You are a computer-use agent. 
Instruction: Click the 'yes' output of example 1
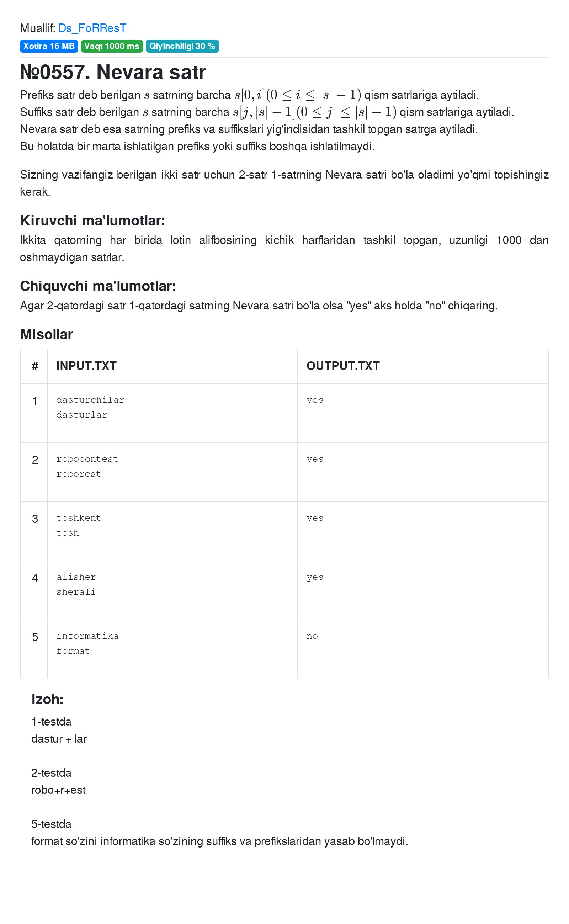tap(315, 400)
